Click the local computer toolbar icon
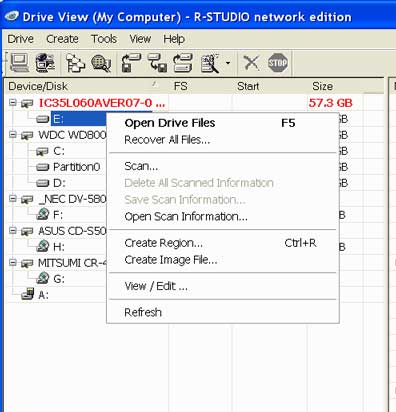The image size is (396, 412). [x=19, y=62]
